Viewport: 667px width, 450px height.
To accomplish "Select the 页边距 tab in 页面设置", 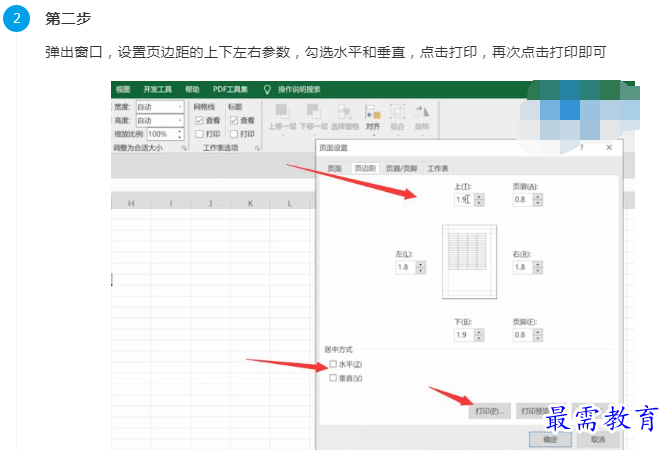I will point(365,168).
